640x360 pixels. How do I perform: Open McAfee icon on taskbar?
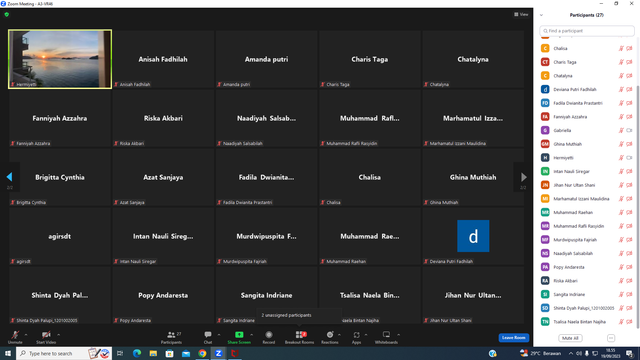tap(235, 353)
